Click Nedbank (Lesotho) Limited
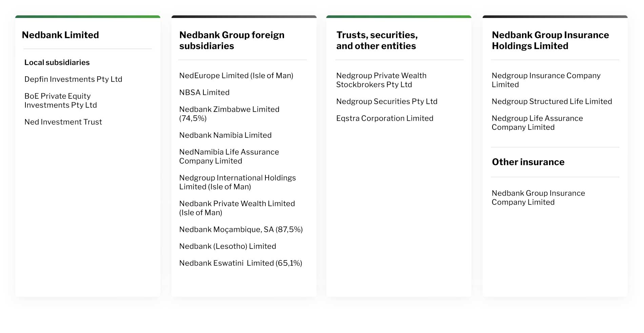This screenshot has height=333, width=644. 228,247
